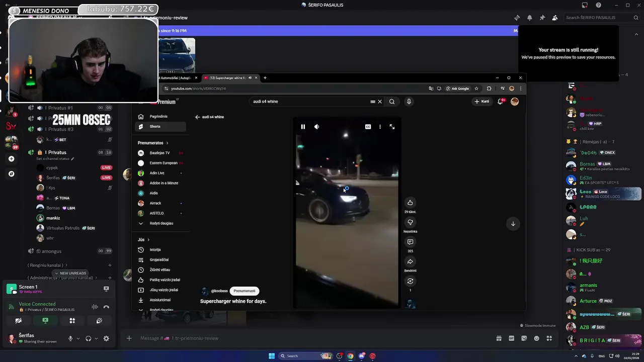Open Discord Help question mark

(598, 5)
